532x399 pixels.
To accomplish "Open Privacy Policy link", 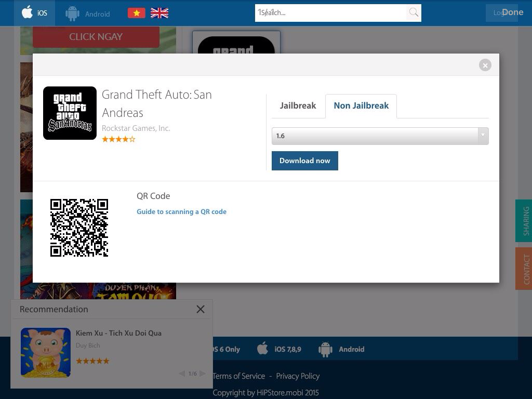I will click(x=298, y=376).
